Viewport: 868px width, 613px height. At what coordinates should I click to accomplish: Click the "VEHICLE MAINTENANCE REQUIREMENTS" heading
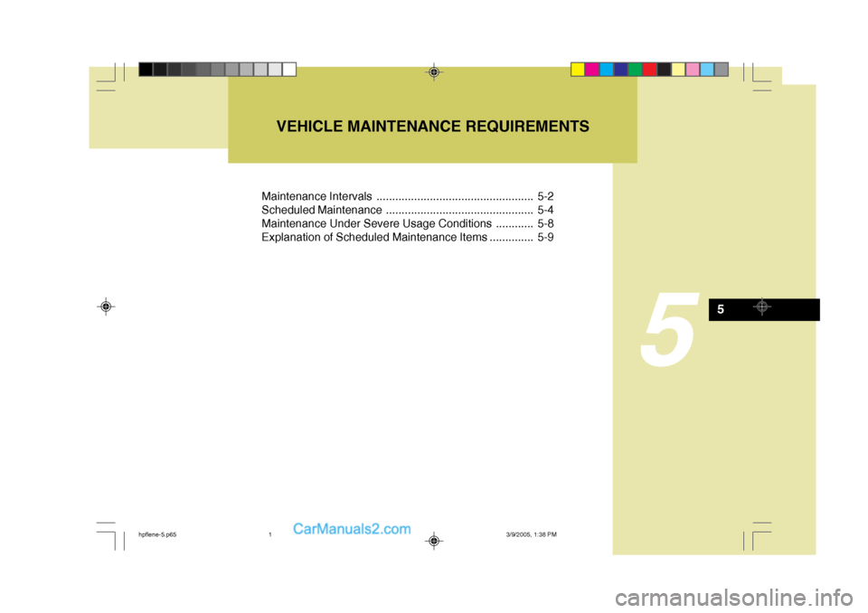click(432, 127)
